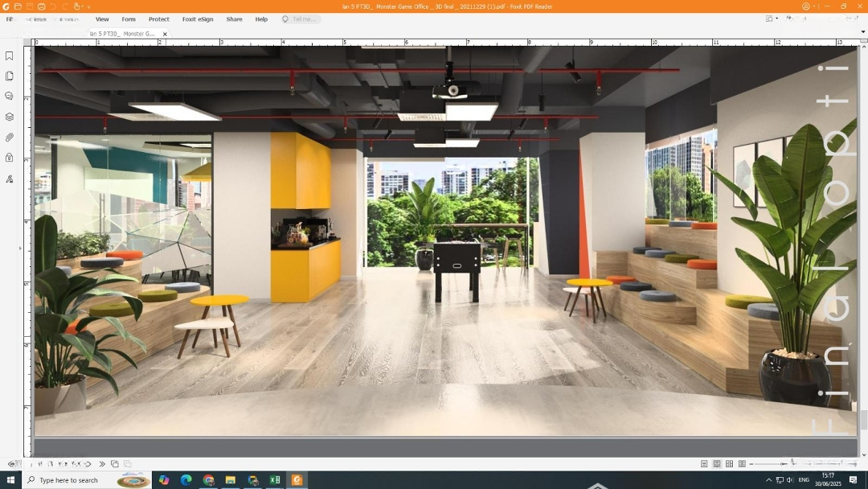
Task: Expand the left navigation panel arrow
Action: click(20, 249)
